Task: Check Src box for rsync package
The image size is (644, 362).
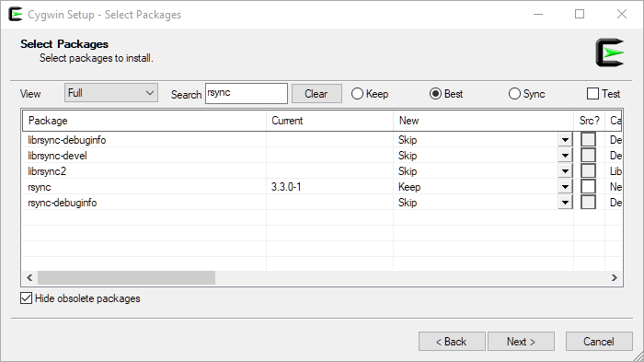Action: point(588,186)
